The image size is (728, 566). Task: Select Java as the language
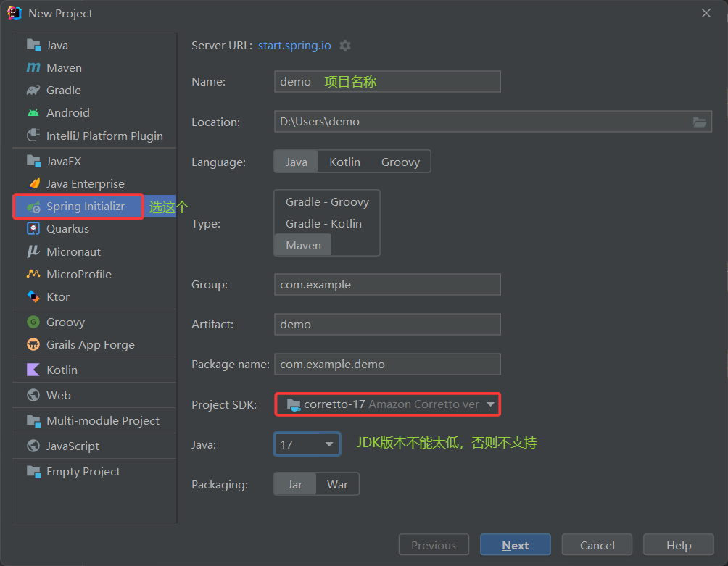[297, 162]
